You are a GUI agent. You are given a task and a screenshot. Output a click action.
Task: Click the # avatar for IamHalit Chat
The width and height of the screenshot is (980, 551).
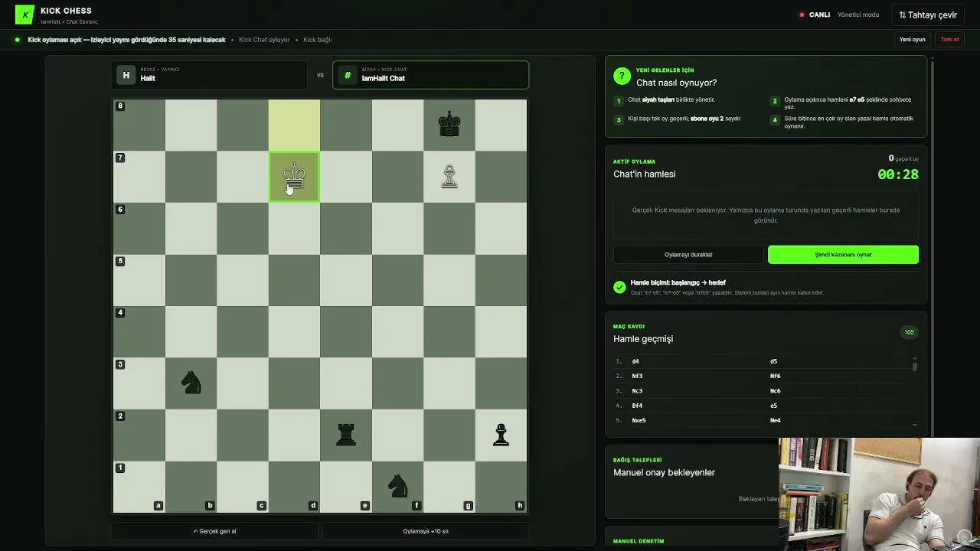click(x=348, y=75)
